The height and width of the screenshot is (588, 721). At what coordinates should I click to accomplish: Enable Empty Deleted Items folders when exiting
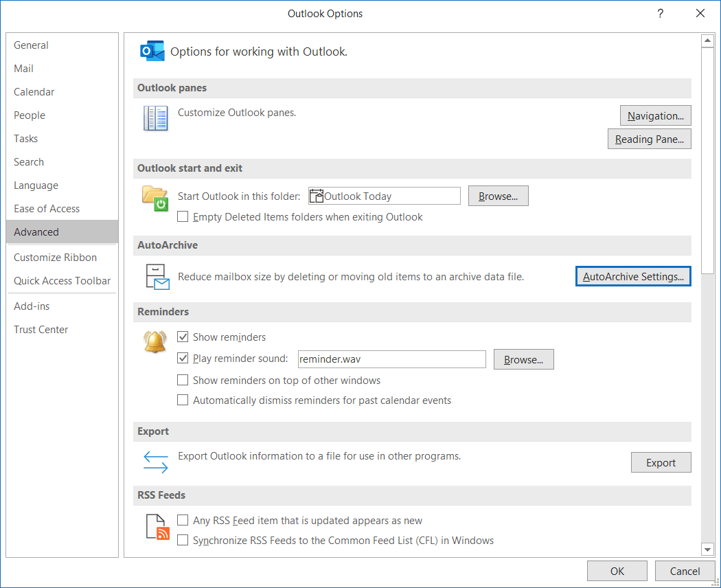pyautogui.click(x=183, y=216)
